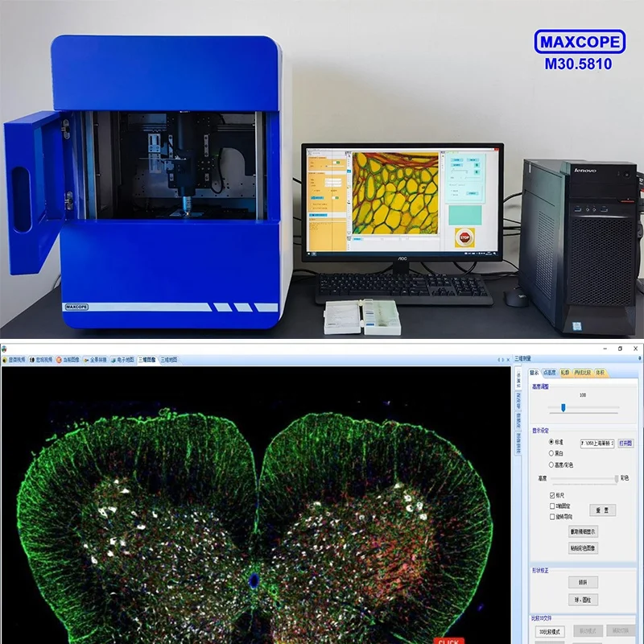Click the pin icon on the 三维测量 panel

(639, 359)
